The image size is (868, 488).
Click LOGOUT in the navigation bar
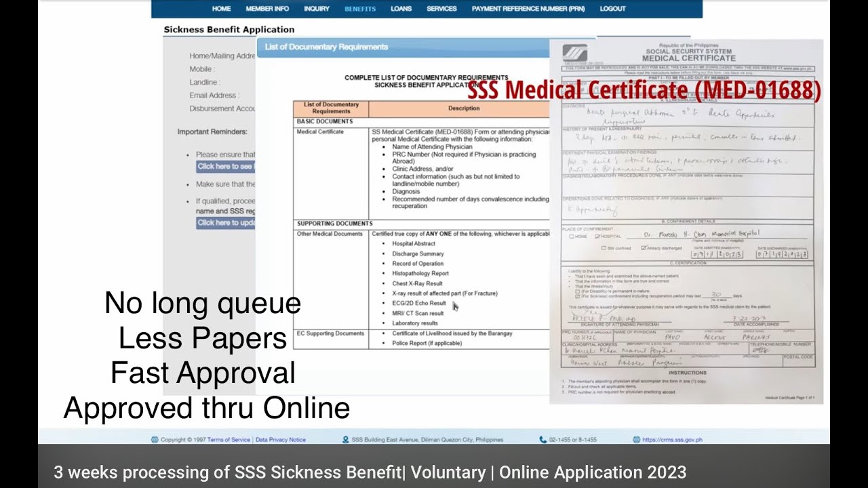pos(613,9)
